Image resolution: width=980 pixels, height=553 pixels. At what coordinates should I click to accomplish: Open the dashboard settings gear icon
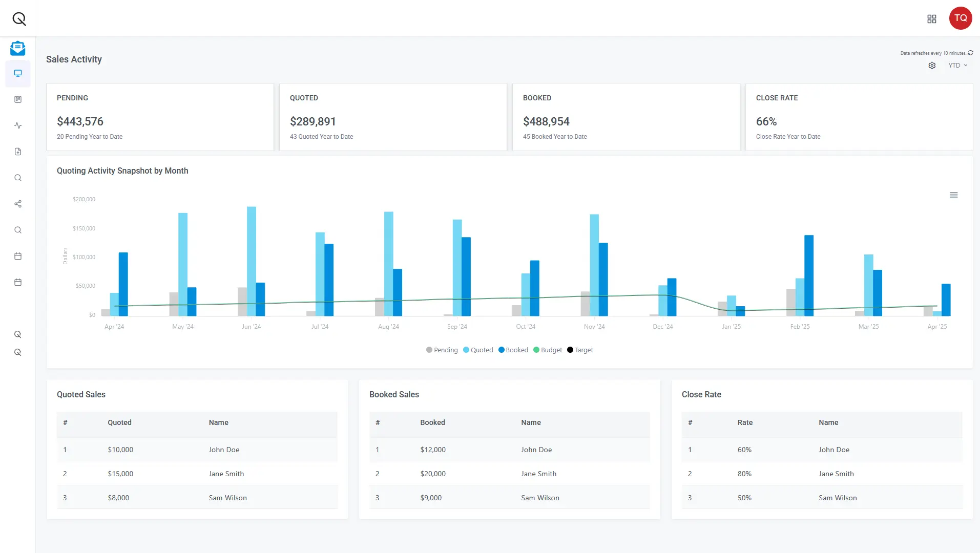click(932, 66)
